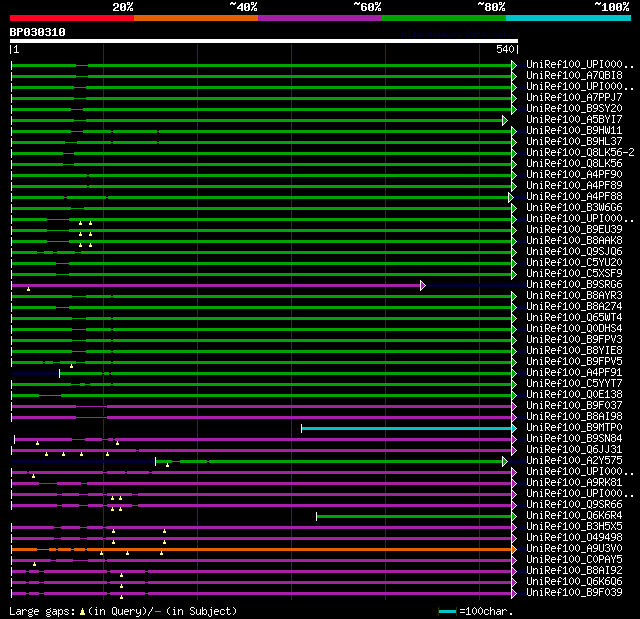
Task: Click the arrowhead ending the A2Y575 alignment
Action: pyautogui.click(x=505, y=461)
